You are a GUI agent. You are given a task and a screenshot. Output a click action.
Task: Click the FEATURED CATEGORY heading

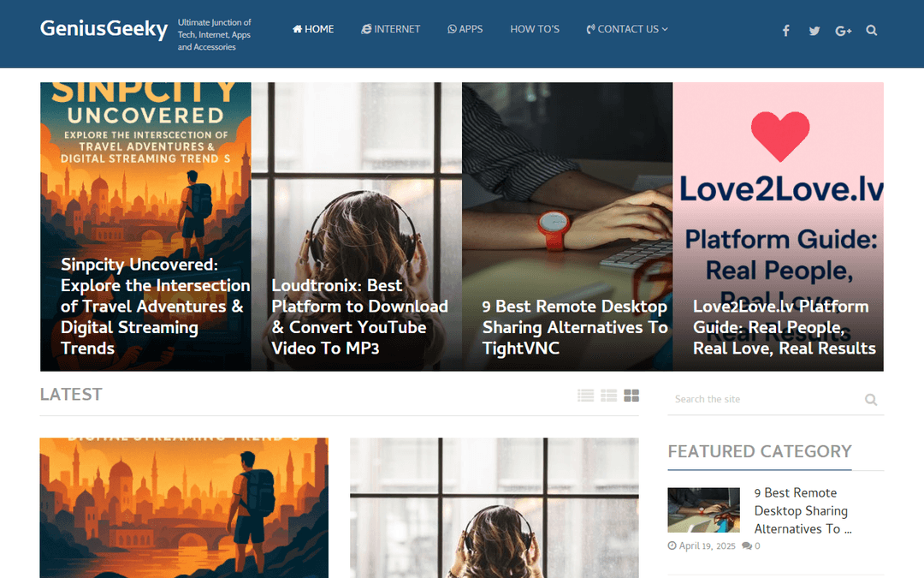pos(760,451)
